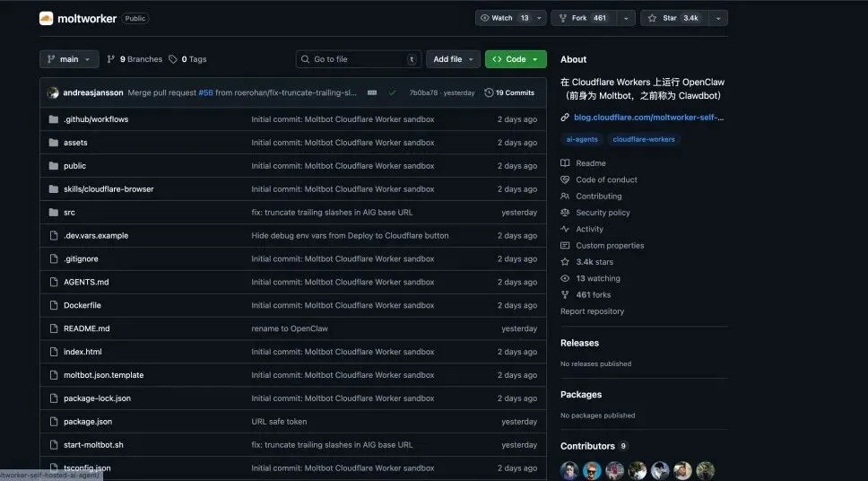
Task: Open the Dockerfile file
Action: pyautogui.click(x=82, y=305)
